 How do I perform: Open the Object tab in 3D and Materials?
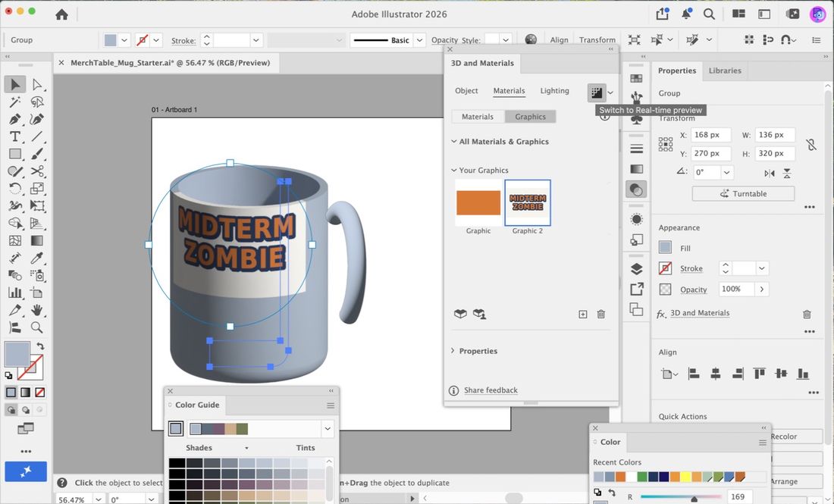[x=466, y=91]
